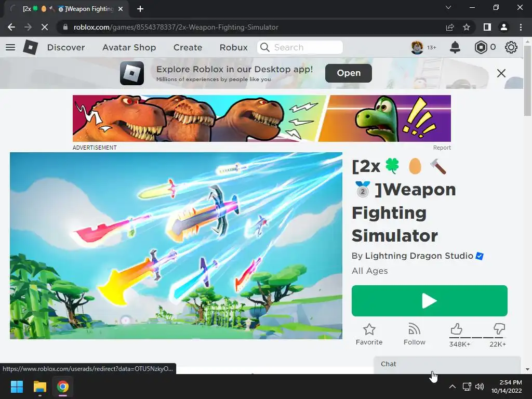
Task: Click the dinosaur advertisement banner
Action: [x=262, y=118]
